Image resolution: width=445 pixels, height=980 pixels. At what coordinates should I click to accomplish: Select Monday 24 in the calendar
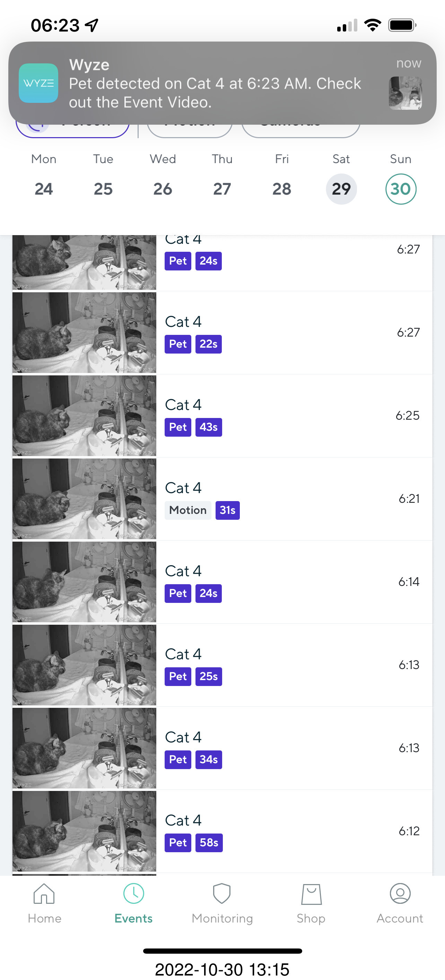click(x=44, y=189)
